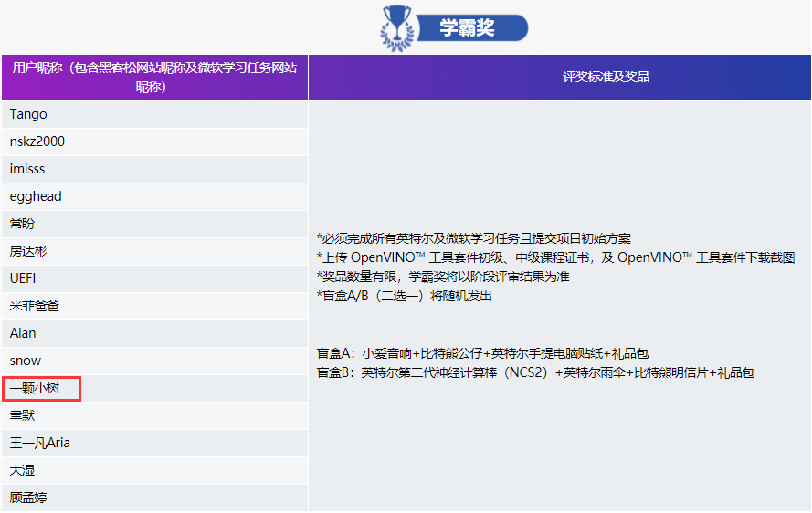Image resolution: width=812 pixels, height=513 pixels.
Task: Select the imisss nickname row
Action: pos(155,169)
